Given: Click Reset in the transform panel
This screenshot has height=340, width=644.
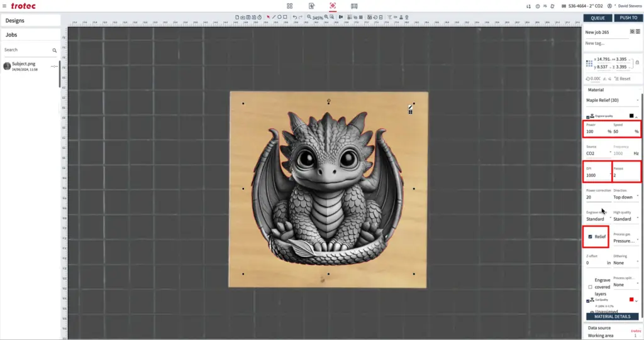Looking at the screenshot, I should click(623, 79).
